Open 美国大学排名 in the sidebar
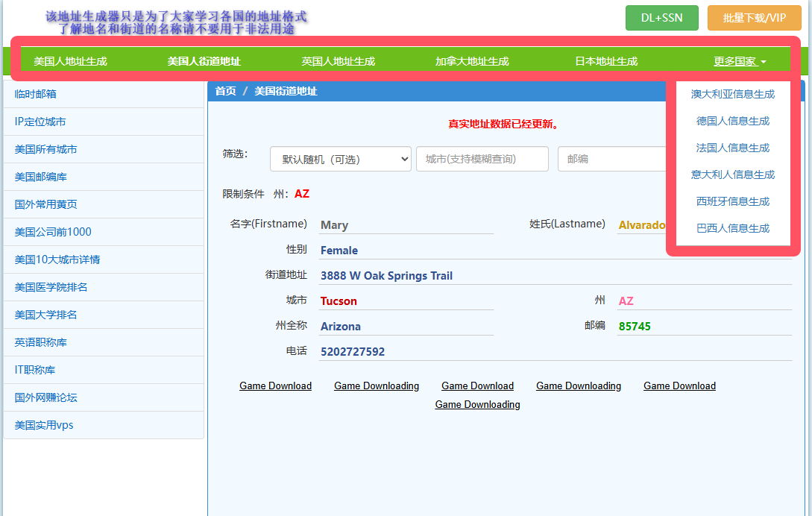 point(45,314)
